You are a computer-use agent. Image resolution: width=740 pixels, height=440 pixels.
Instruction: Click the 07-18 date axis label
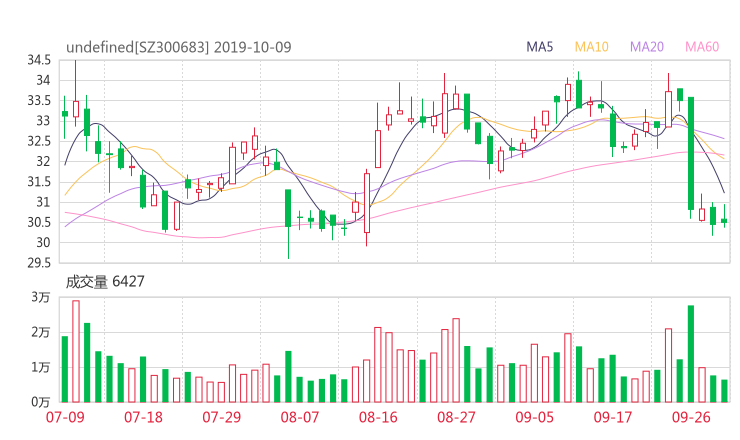143,417
